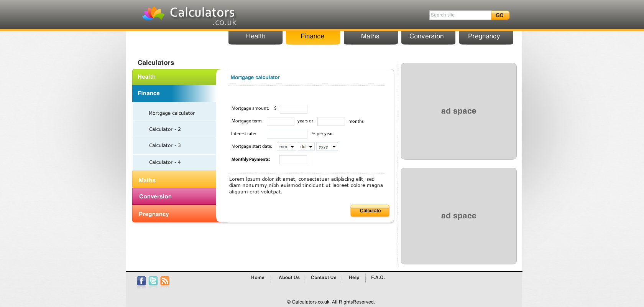Open the RSS feed icon

[165, 281]
